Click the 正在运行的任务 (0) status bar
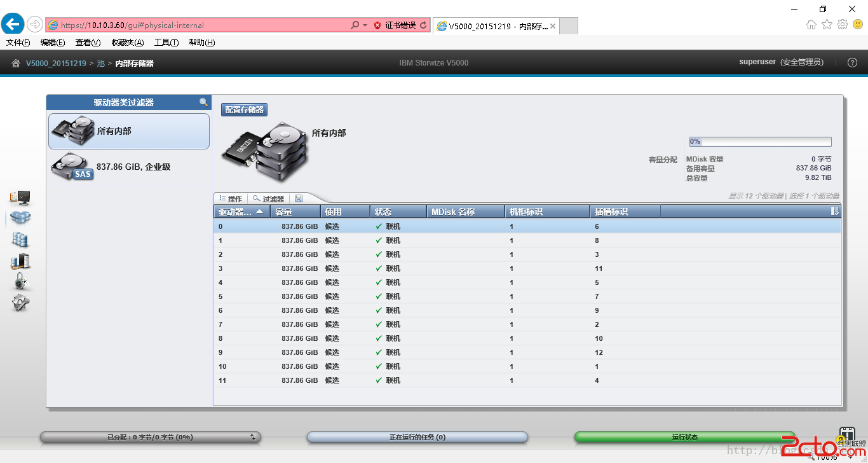This screenshot has width=868, height=463. point(417,438)
